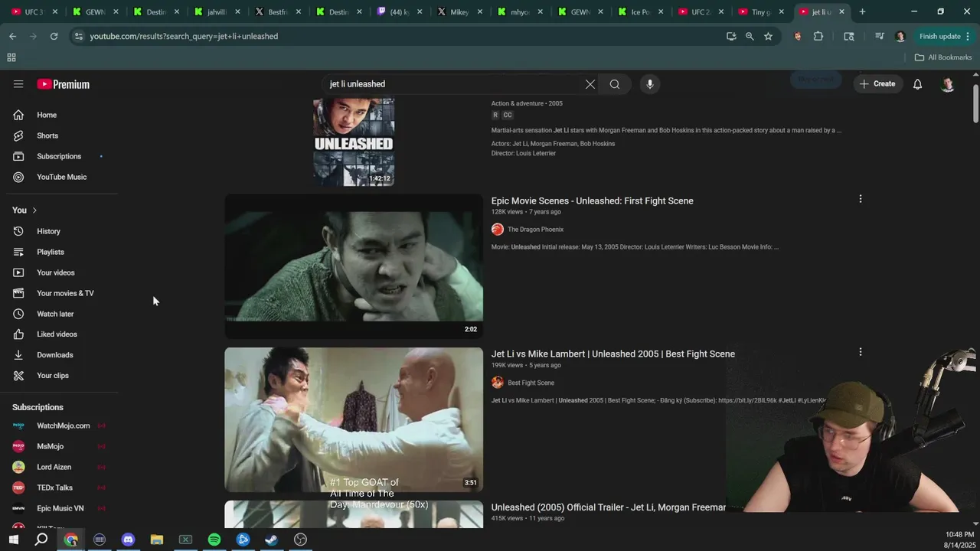The height and width of the screenshot is (551, 980).
Task: Open Discord from the taskbar
Action: pos(128,540)
